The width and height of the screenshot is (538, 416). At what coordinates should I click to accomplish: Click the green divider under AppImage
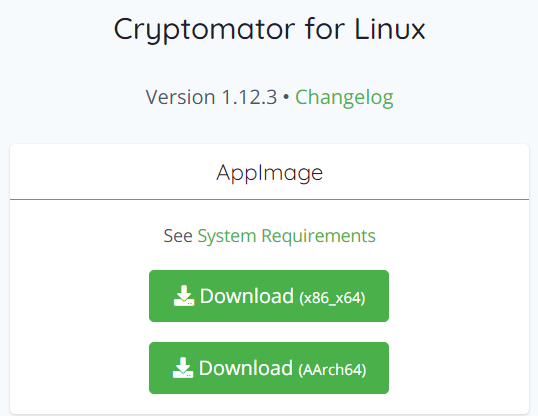click(x=269, y=199)
